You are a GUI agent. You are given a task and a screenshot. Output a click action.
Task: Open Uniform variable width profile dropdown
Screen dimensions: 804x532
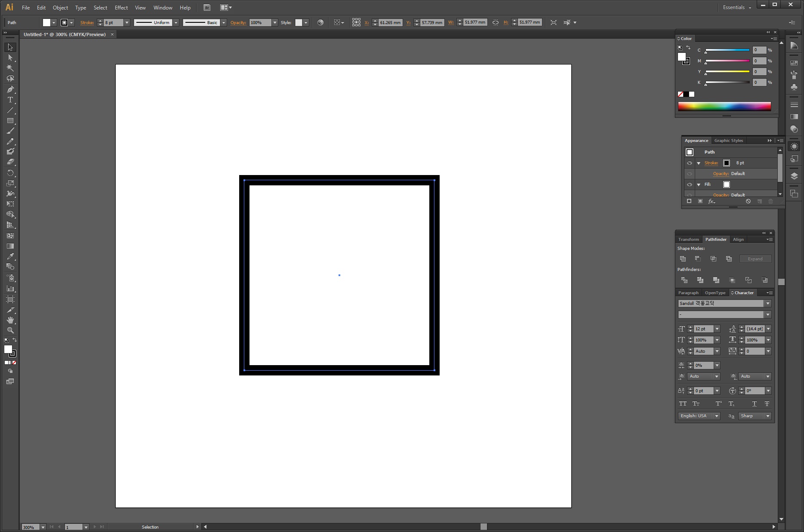[176, 22]
